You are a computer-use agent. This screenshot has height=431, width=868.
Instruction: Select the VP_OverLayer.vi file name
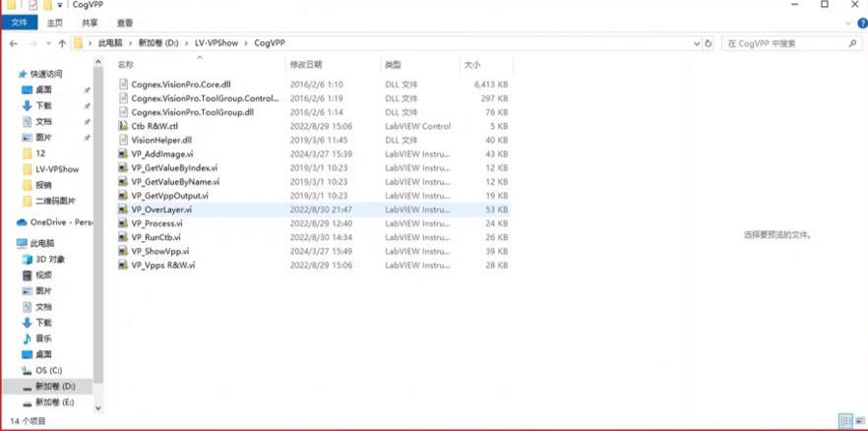pos(161,210)
